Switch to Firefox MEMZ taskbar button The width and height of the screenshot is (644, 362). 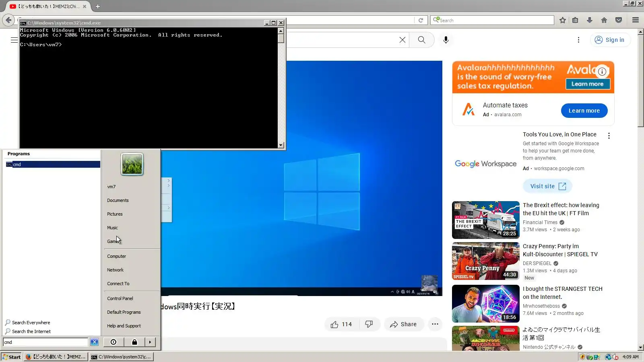click(x=56, y=357)
